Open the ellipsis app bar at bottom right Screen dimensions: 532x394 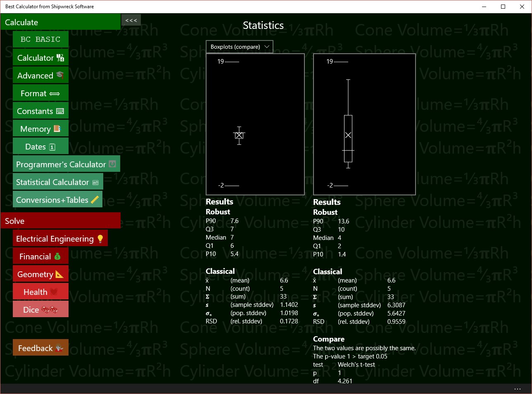517,389
